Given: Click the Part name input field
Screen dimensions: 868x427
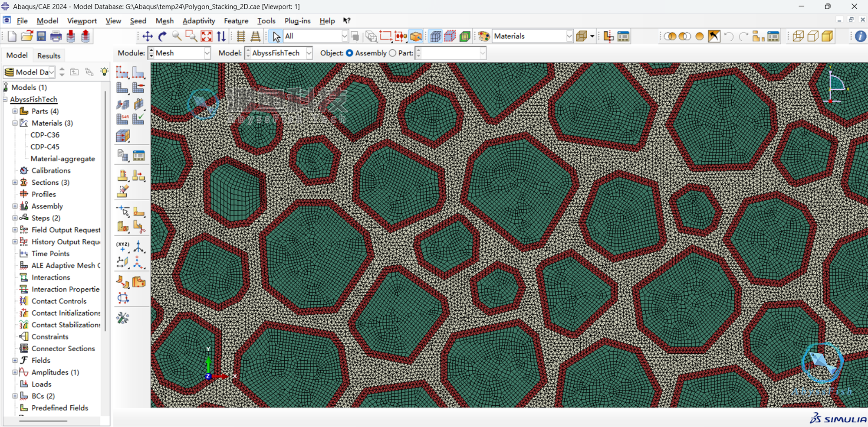Looking at the screenshot, I should click(450, 53).
